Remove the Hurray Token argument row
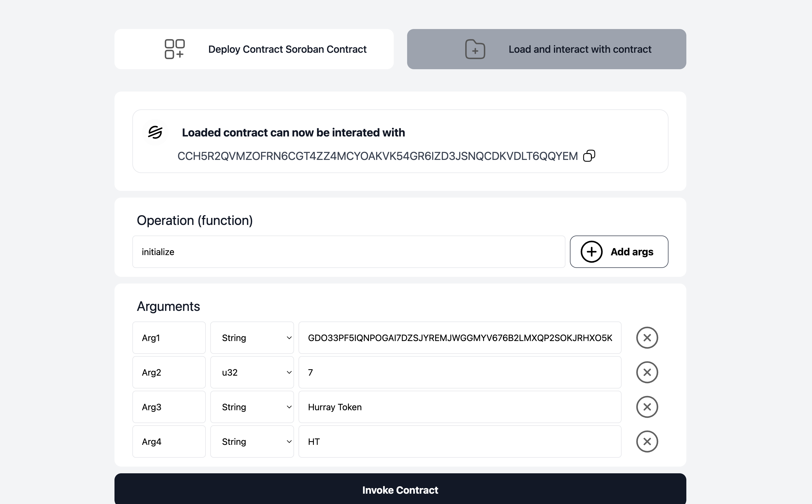The width and height of the screenshot is (812, 504). point(647,407)
